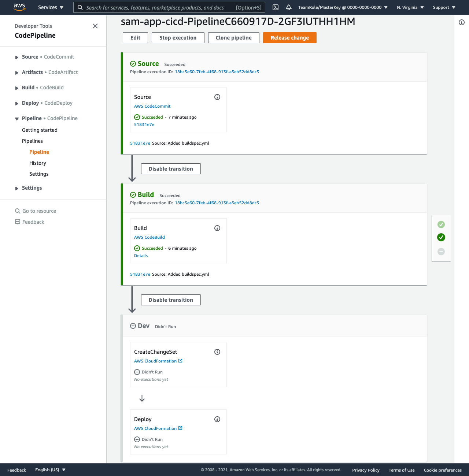Click sidebar Feedback link

33,222
